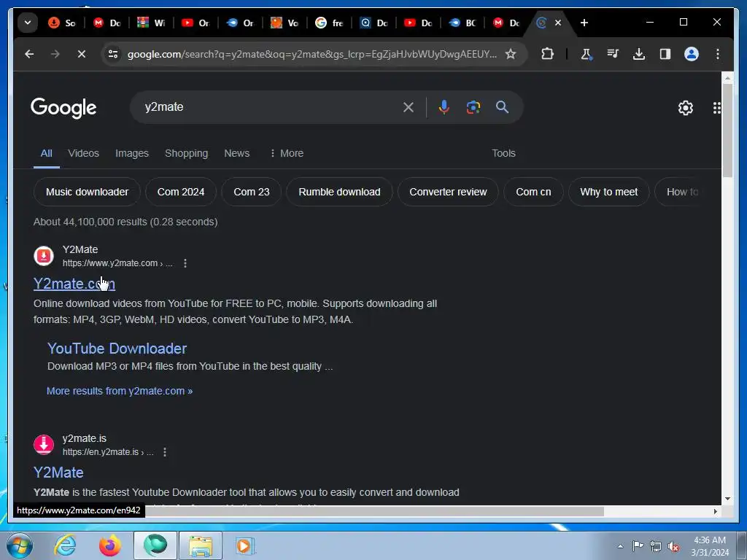Launch Internet Explorer from taskbar
Image resolution: width=747 pixels, height=560 pixels.
[x=65, y=545]
